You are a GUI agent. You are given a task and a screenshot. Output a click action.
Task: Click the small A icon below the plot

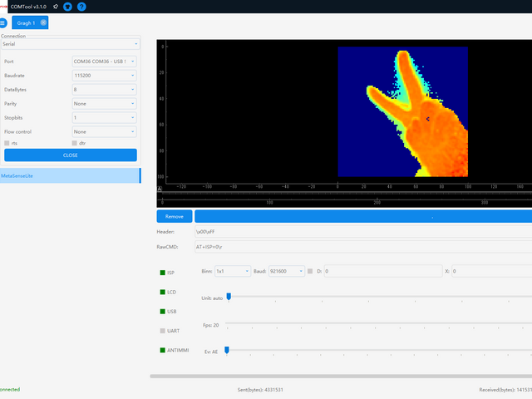[159, 189]
